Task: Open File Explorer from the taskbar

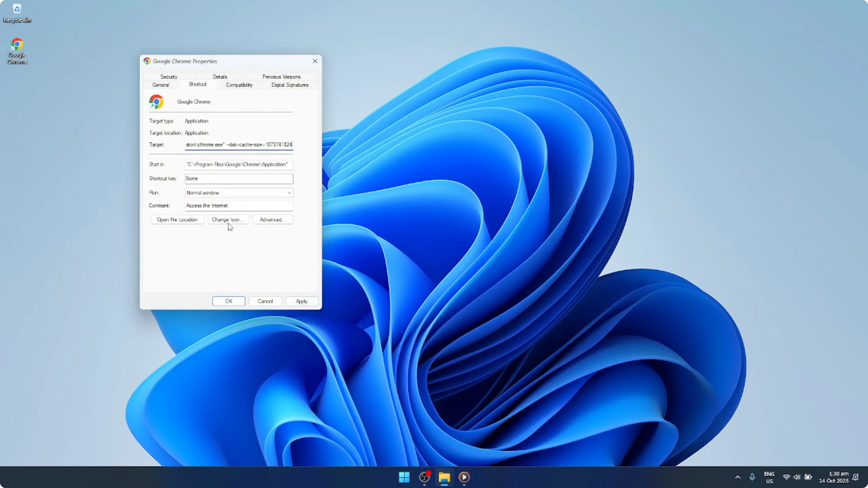Action: 444,477
